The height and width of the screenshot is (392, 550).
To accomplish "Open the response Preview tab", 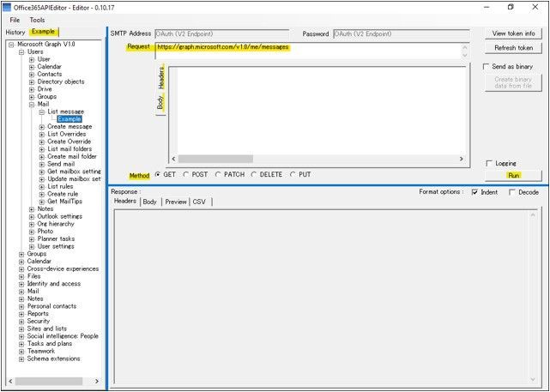I will click(176, 202).
